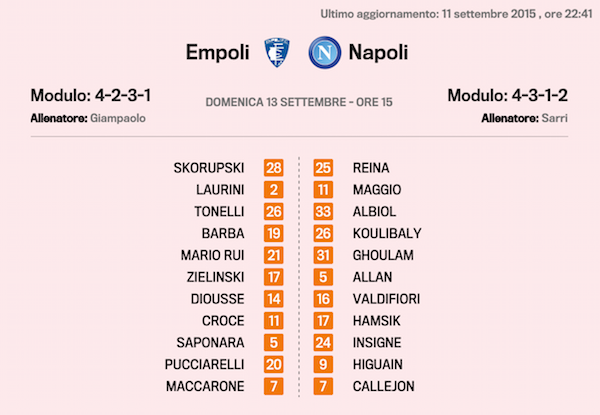Viewport: 600px width, 415px height.
Task: Click Saponara's orange number 5 badge
Action: coord(274,342)
